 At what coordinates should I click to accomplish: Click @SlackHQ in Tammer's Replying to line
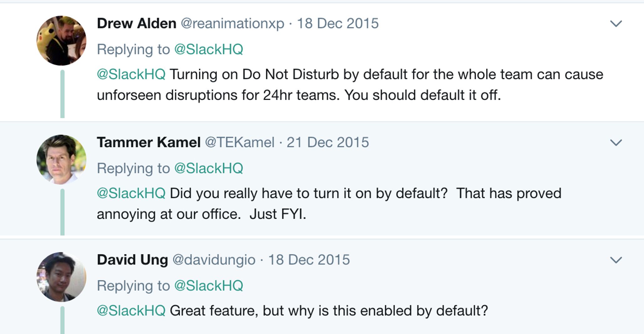[x=209, y=169]
